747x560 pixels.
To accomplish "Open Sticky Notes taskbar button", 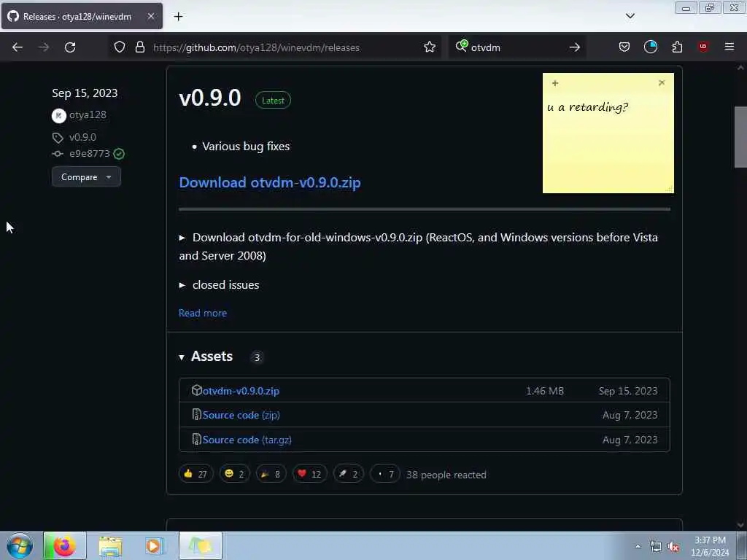I will 200,545.
